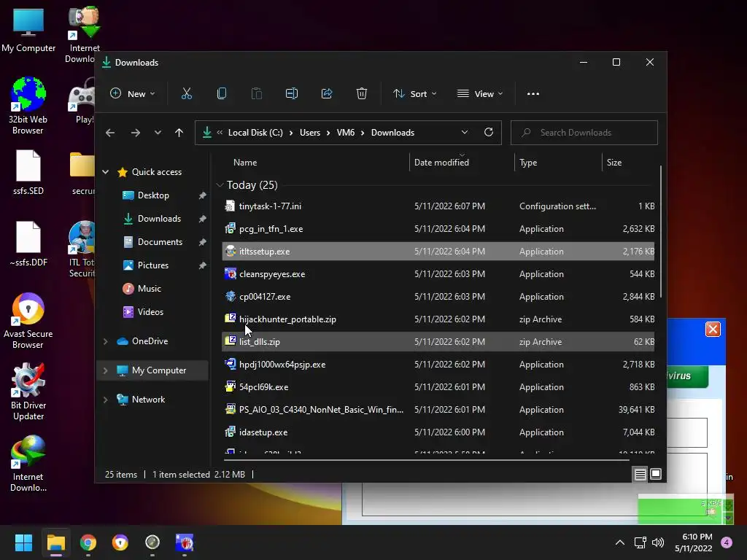
Task: Click the Cut scissors icon in toolbar
Action: coord(186,94)
